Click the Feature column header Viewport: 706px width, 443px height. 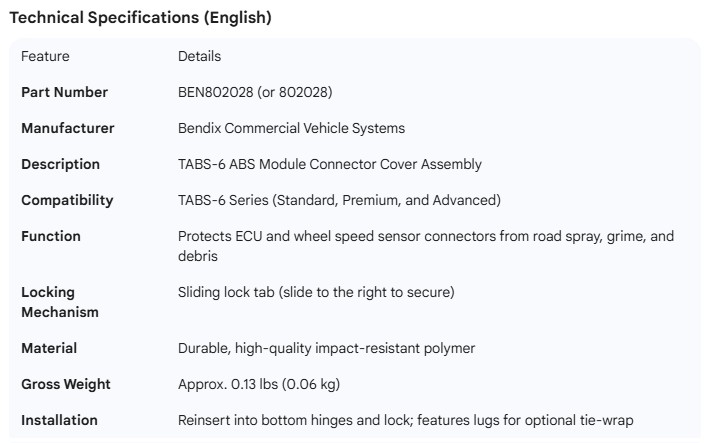click(x=46, y=56)
